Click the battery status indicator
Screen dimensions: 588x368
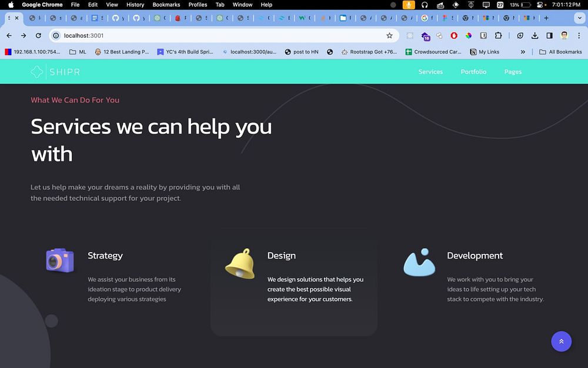pyautogui.click(x=520, y=5)
